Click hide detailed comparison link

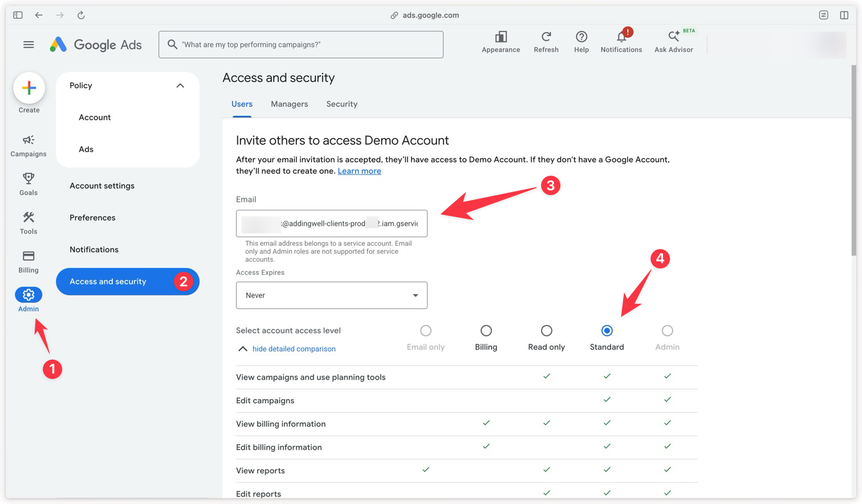tap(294, 349)
